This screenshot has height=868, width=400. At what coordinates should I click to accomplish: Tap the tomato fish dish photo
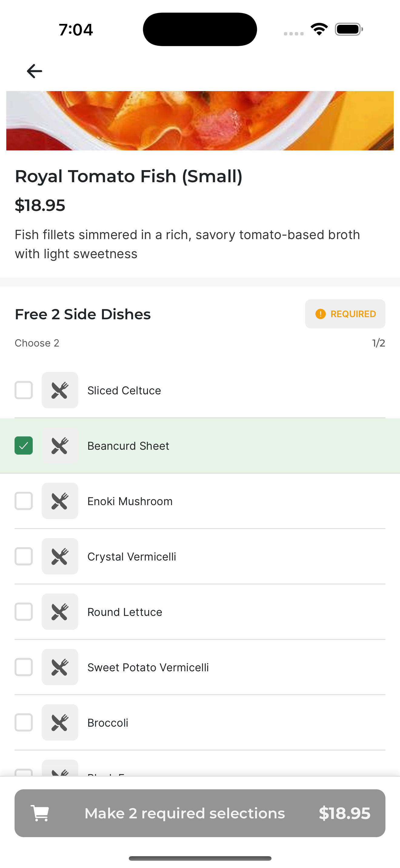coord(200,121)
